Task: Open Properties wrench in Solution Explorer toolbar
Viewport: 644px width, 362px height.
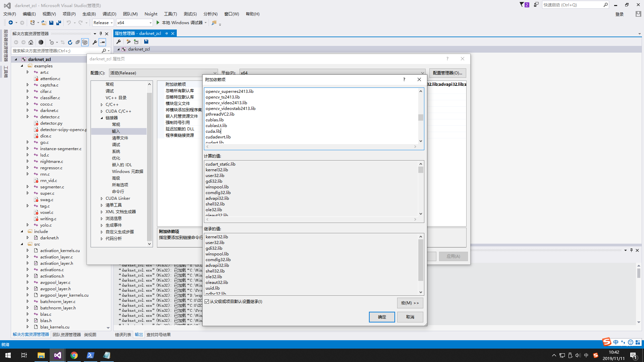Action: [x=95, y=42]
